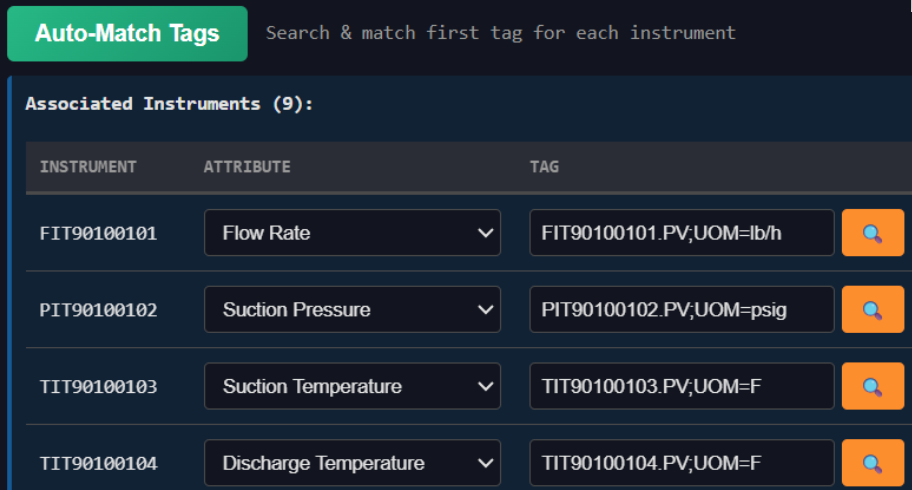
Task: Click the INSTRUMENT column header
Action: pos(88,167)
